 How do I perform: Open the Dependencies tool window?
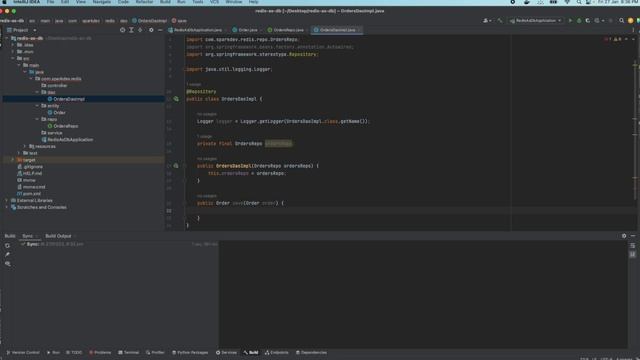pos(311,352)
